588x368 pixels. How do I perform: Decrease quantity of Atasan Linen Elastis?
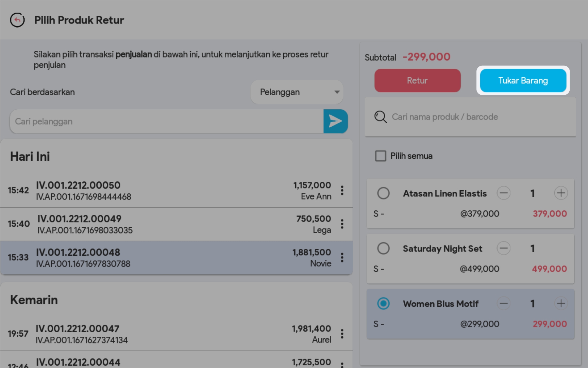[503, 193]
